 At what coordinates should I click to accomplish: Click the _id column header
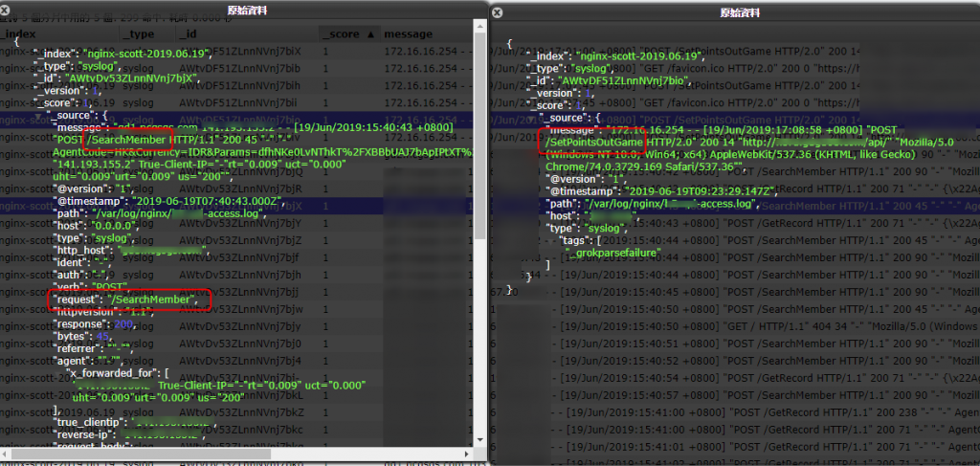click(188, 33)
